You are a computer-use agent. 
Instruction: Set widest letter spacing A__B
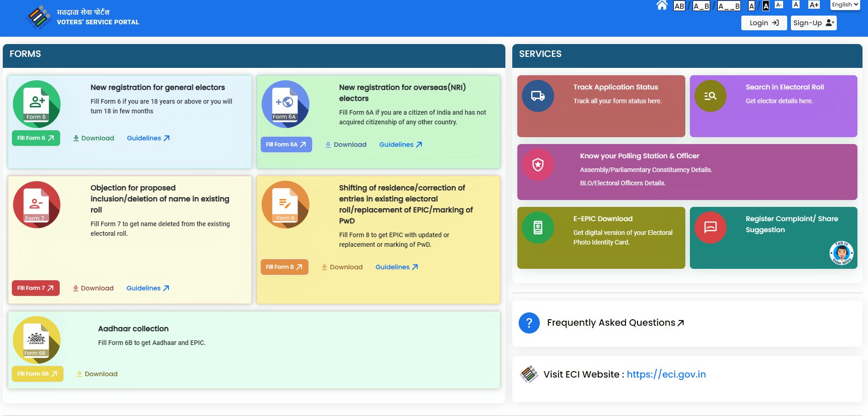tap(729, 6)
